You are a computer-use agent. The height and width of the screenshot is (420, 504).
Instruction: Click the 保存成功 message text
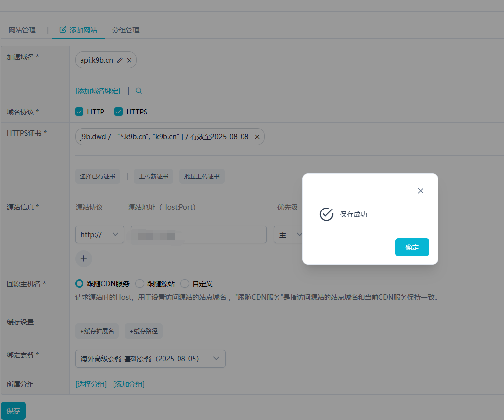click(354, 214)
